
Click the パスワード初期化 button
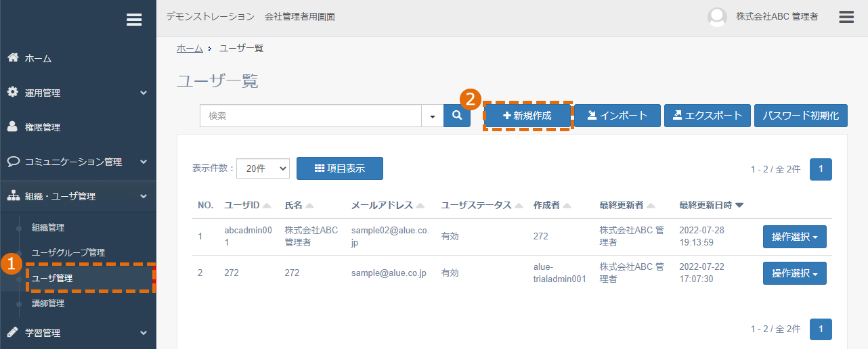point(801,116)
